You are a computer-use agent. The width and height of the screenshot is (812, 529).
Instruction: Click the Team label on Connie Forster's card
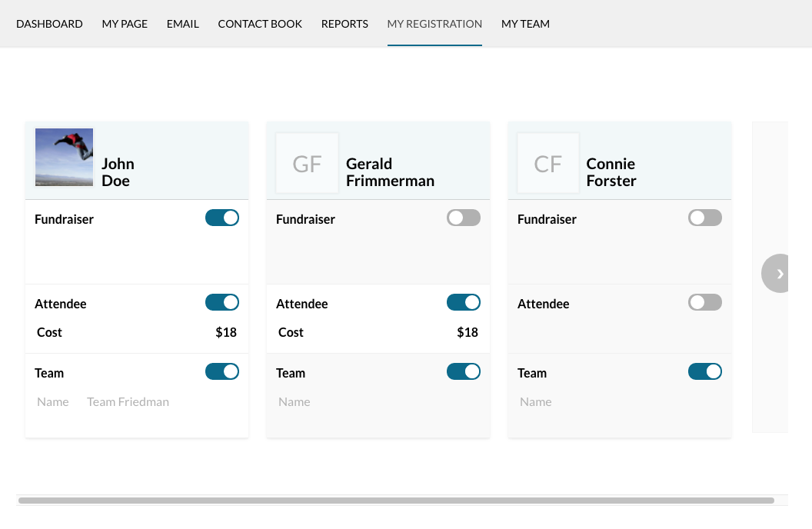click(x=532, y=373)
